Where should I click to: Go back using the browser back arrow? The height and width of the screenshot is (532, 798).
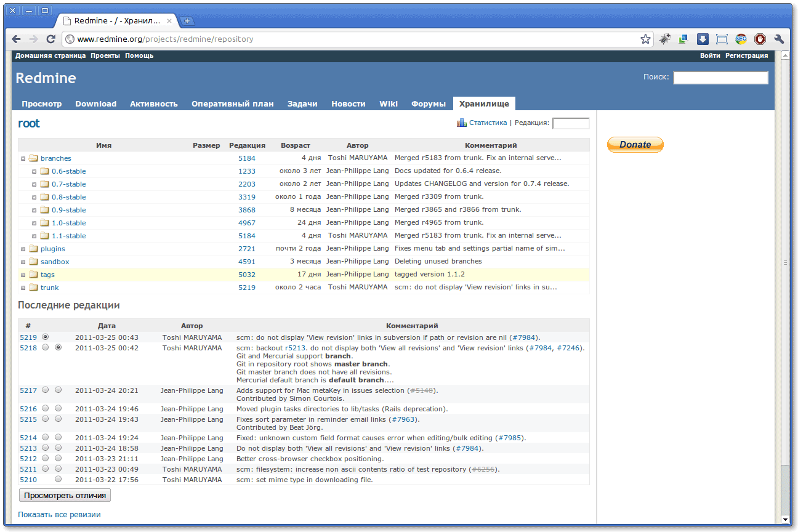tap(17, 39)
